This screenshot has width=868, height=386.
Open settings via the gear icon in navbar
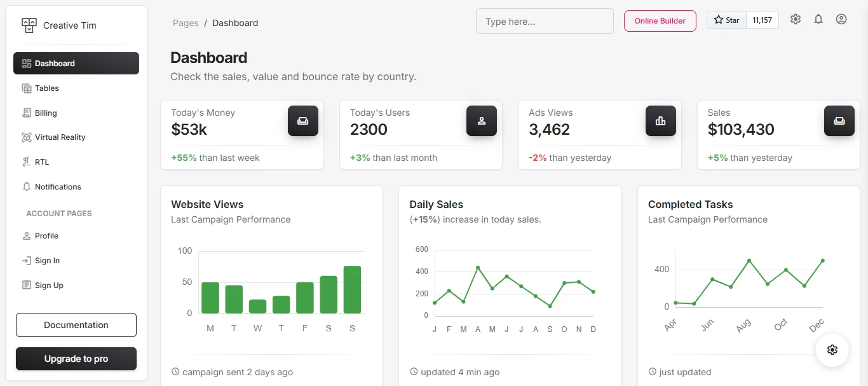pyautogui.click(x=796, y=19)
